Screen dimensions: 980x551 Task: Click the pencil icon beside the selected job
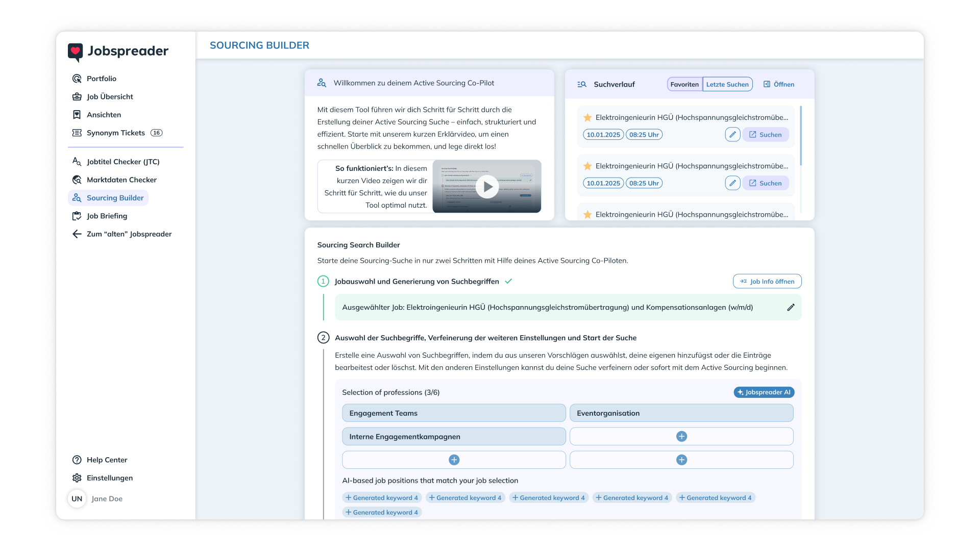tap(791, 307)
